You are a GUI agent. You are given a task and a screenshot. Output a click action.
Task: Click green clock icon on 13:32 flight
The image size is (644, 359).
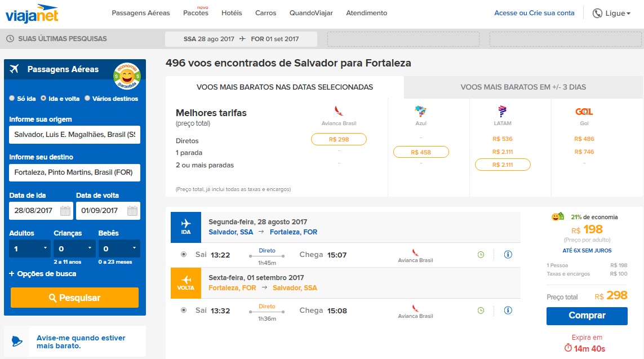pyautogui.click(x=481, y=311)
